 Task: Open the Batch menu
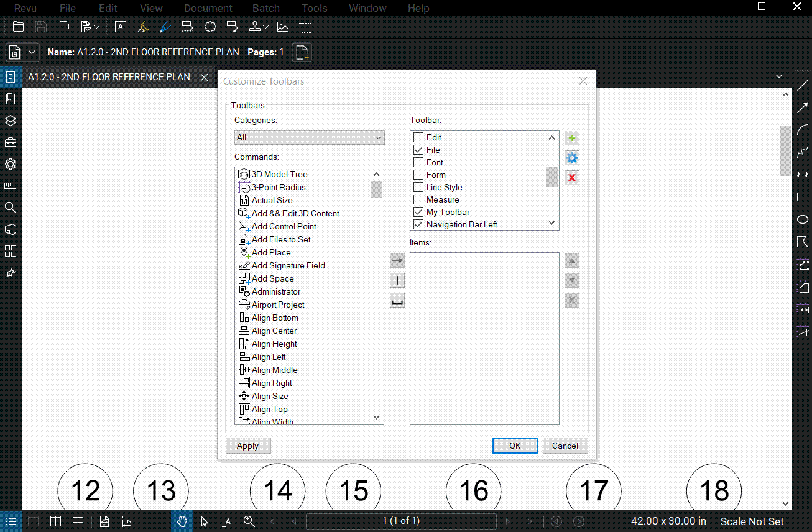click(265, 8)
